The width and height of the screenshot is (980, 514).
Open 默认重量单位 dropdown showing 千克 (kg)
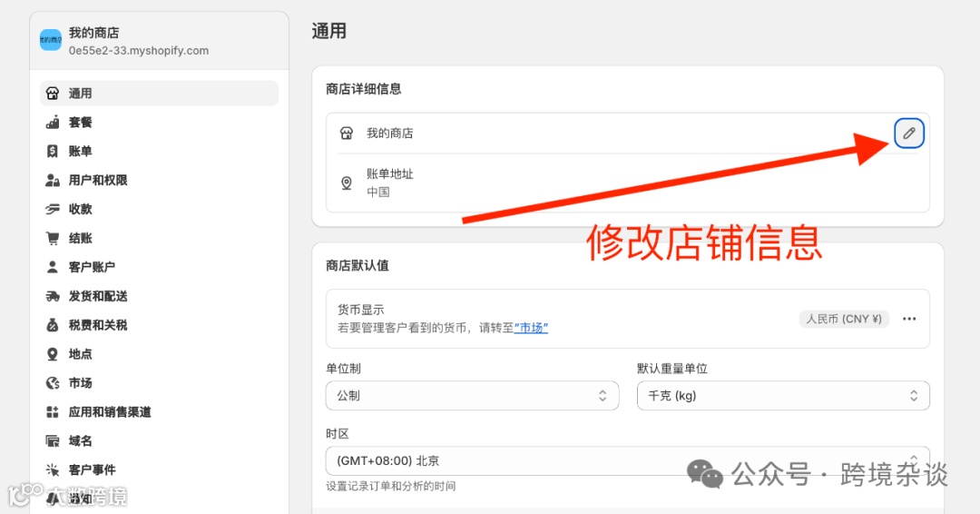pos(783,395)
